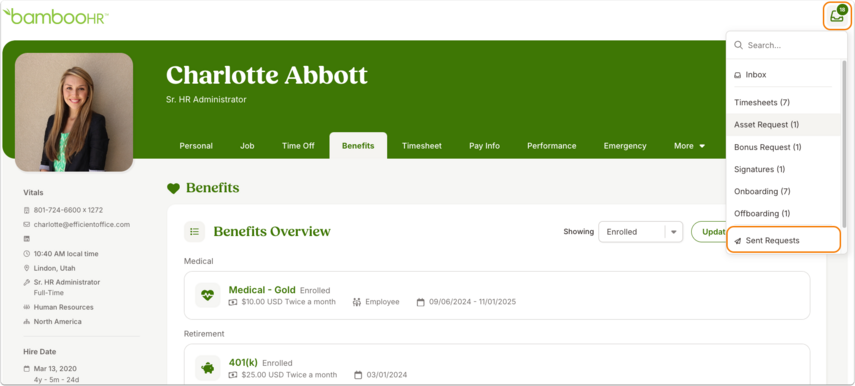Click the 09/06/2024 - 11/01/2025 date range
Screen dimensions: 855x386
472,302
